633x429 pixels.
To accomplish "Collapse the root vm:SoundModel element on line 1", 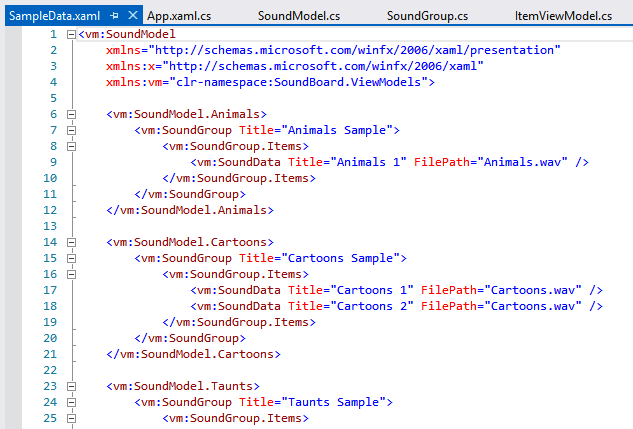I will click(71, 34).
